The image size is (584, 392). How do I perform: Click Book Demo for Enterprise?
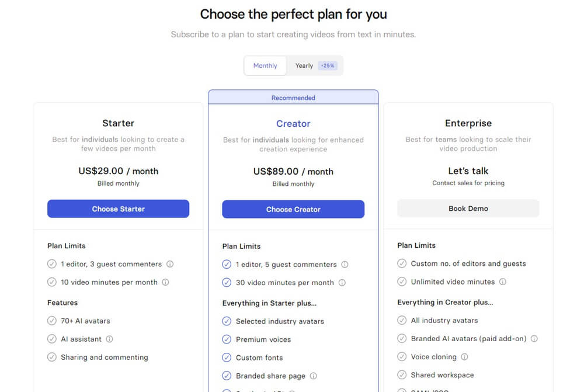click(x=468, y=209)
